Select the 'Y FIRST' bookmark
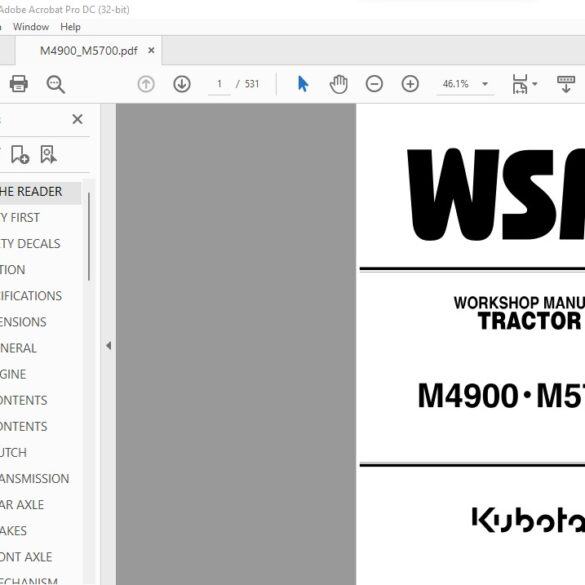 click(20, 218)
